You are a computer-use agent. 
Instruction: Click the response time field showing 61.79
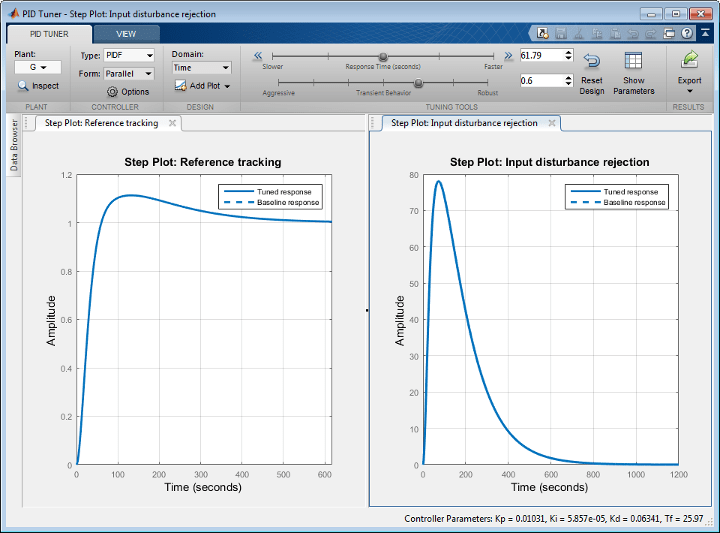542,56
